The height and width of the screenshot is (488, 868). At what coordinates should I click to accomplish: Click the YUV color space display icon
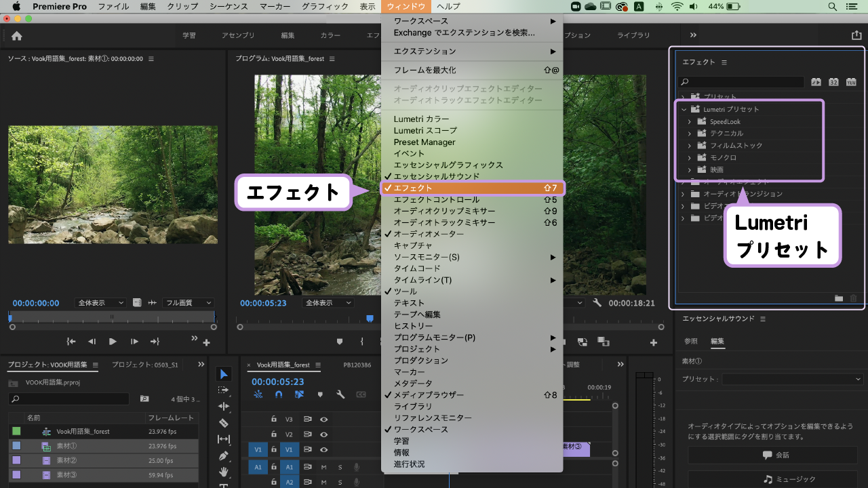click(851, 81)
